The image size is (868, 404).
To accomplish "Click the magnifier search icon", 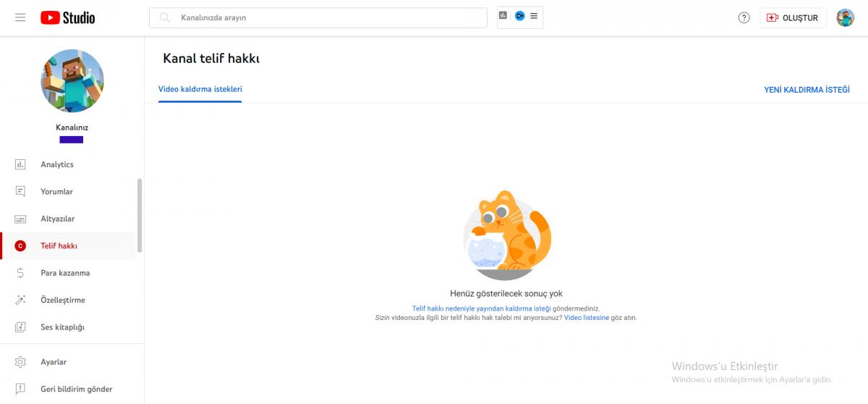I will (x=165, y=17).
